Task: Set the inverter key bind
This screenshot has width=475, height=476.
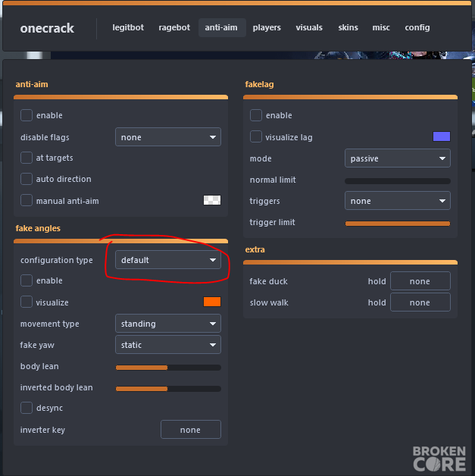Action: pyautogui.click(x=191, y=430)
